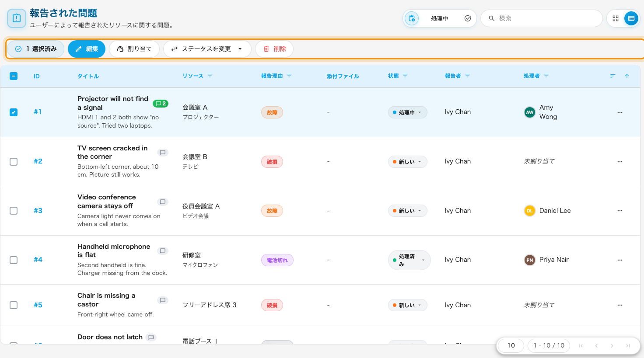Click the ID column header
The width and height of the screenshot is (644, 358).
[37, 76]
